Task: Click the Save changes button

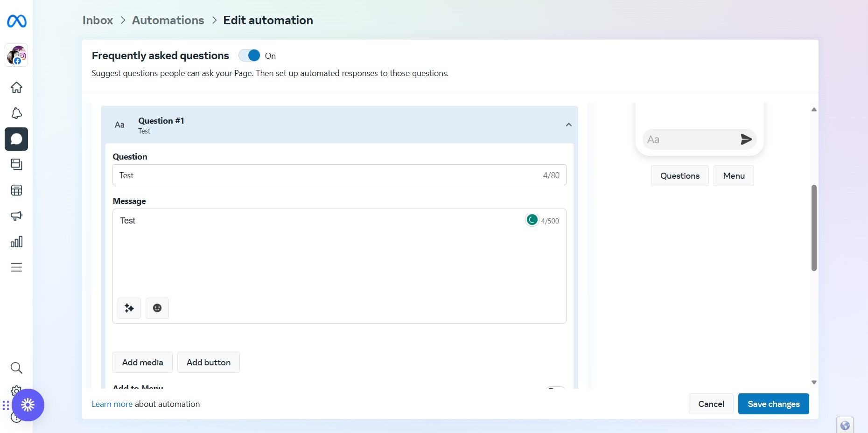Action: click(773, 404)
